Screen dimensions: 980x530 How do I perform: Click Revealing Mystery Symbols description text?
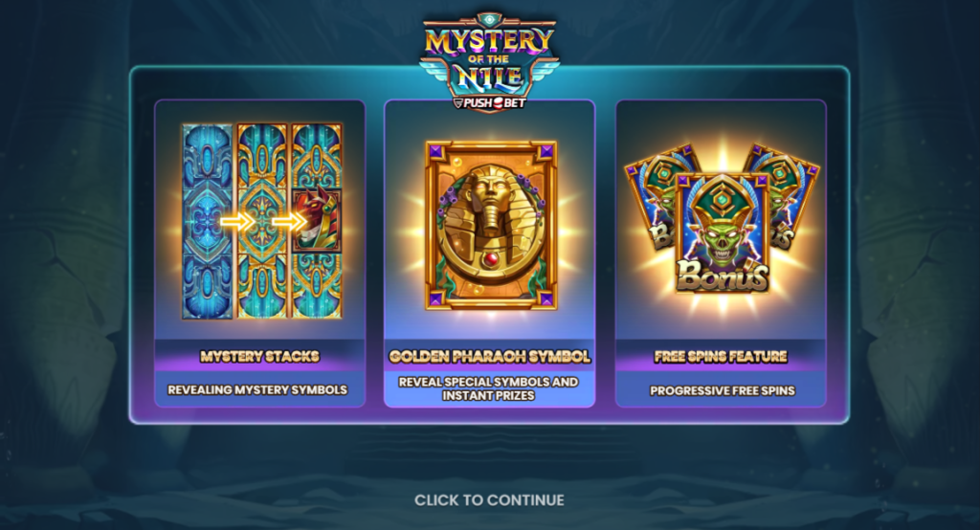click(257, 389)
